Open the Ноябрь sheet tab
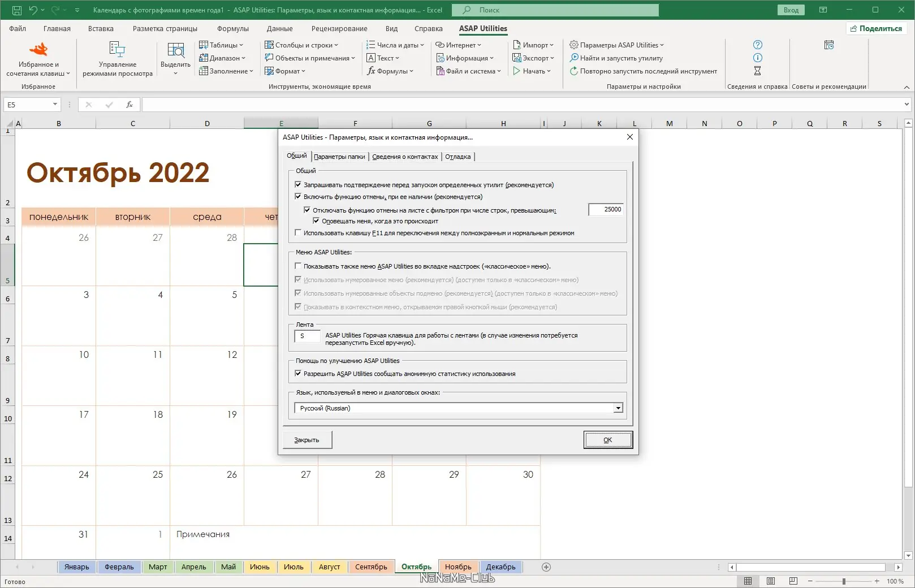915x588 pixels. (x=458, y=567)
